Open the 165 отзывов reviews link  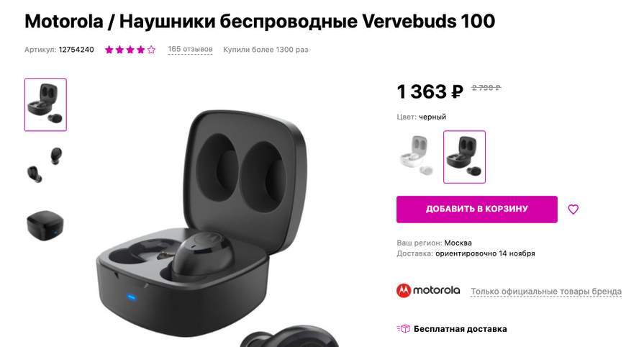click(190, 50)
